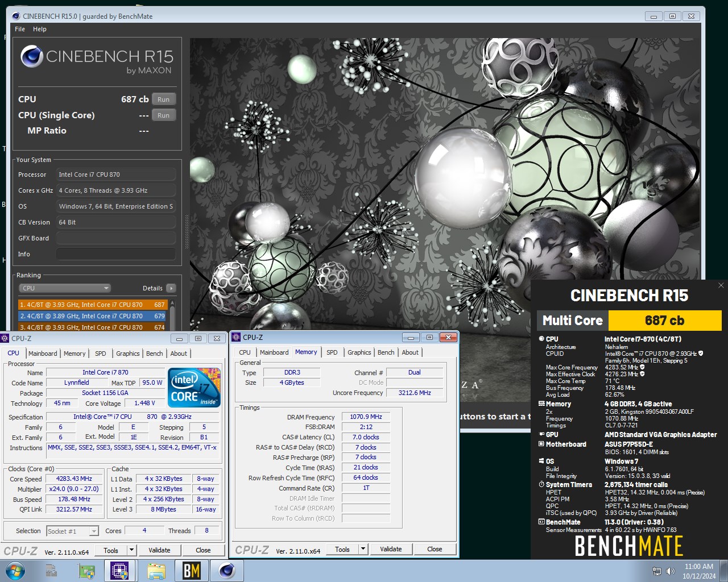This screenshot has height=582, width=728.
Task: Click the Details arrow button in Ranking
Action: click(x=171, y=288)
